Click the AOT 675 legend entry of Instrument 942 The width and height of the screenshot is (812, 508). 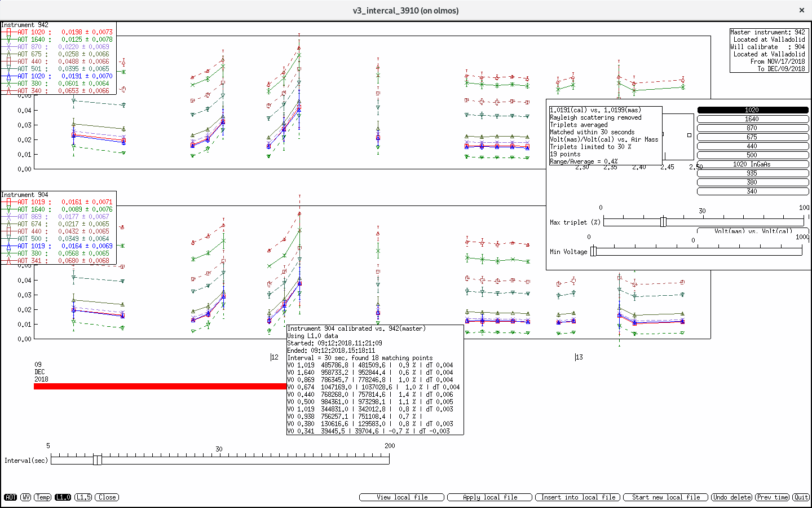tap(58, 54)
